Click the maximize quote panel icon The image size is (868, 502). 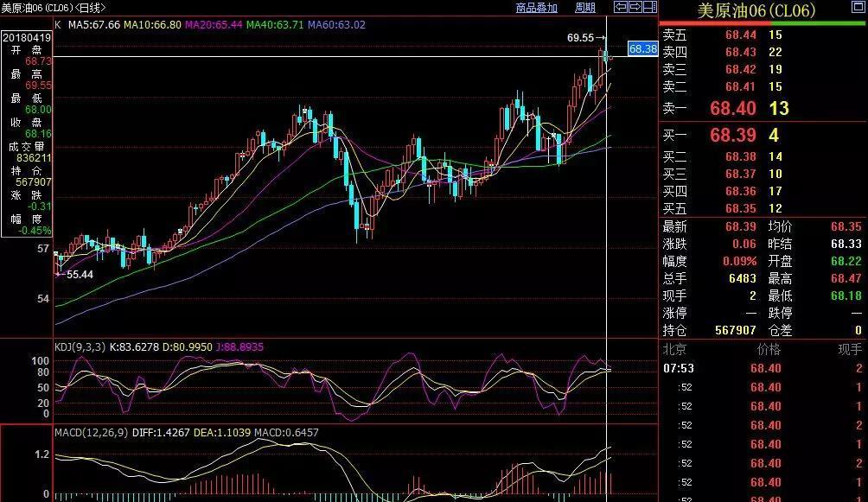tap(858, 7)
